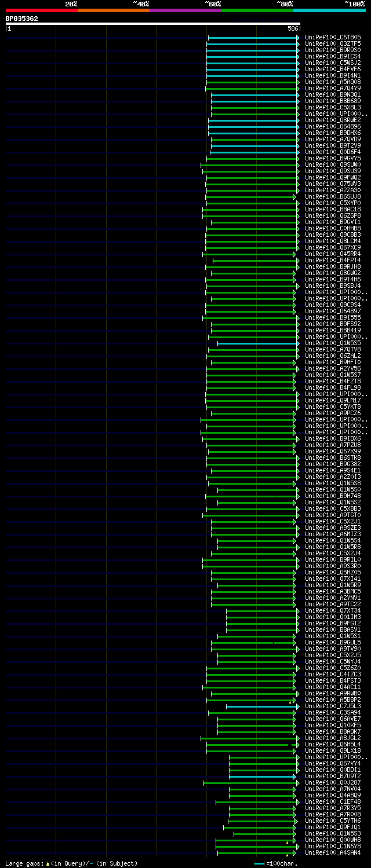
Task: Click the query end position 586
Action: [293, 28]
